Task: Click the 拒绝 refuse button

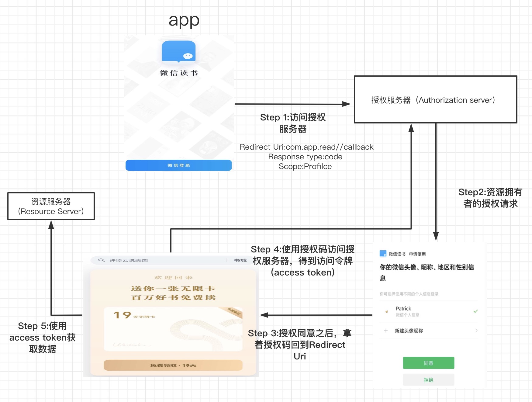Action: pyautogui.click(x=429, y=380)
